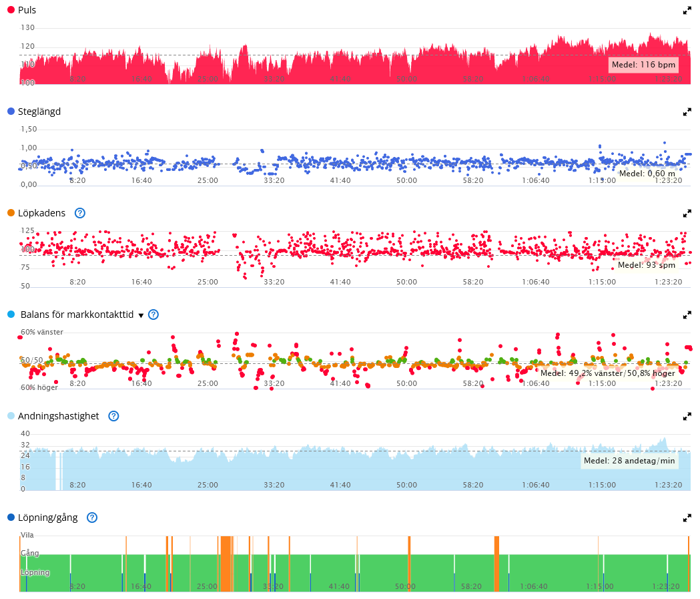Open help for Andningshastighet
700x599 pixels.
point(114,416)
